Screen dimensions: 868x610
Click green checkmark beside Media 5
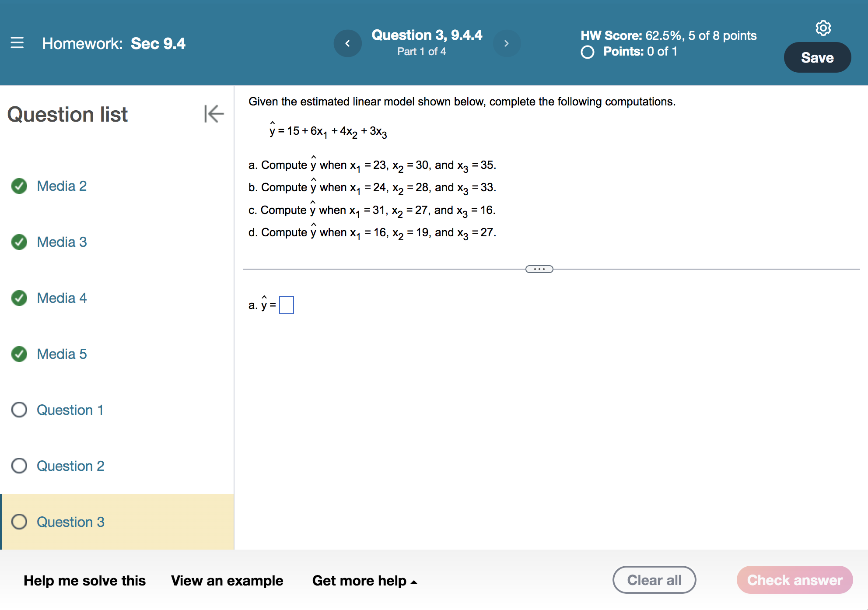[x=19, y=354]
